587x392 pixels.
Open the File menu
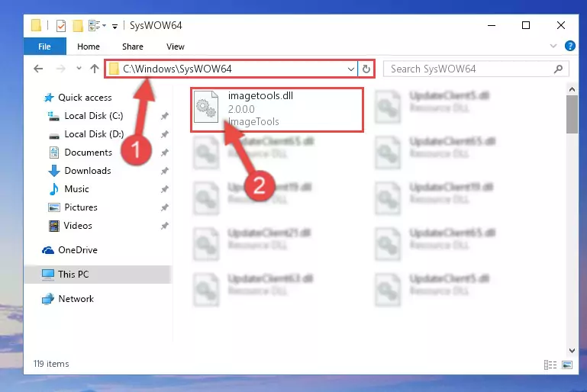[44, 47]
